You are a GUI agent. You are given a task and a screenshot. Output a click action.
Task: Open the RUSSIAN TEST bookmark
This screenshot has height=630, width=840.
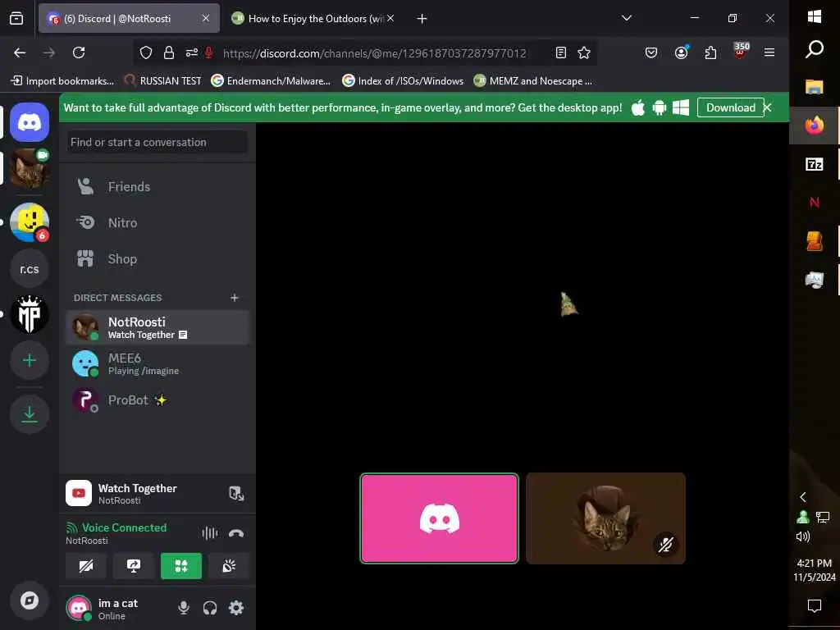point(163,81)
